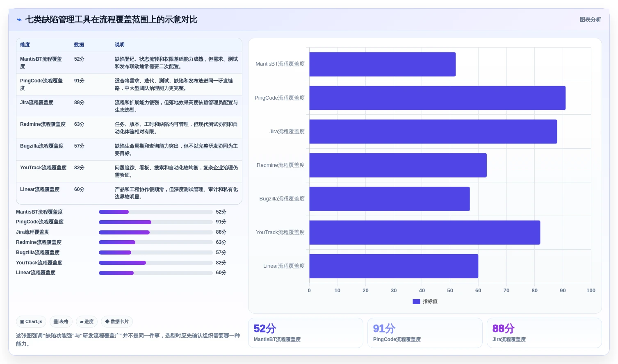Click the Bugzilla流程覆盖度 progress bar
618x364 pixels.
(x=156, y=253)
